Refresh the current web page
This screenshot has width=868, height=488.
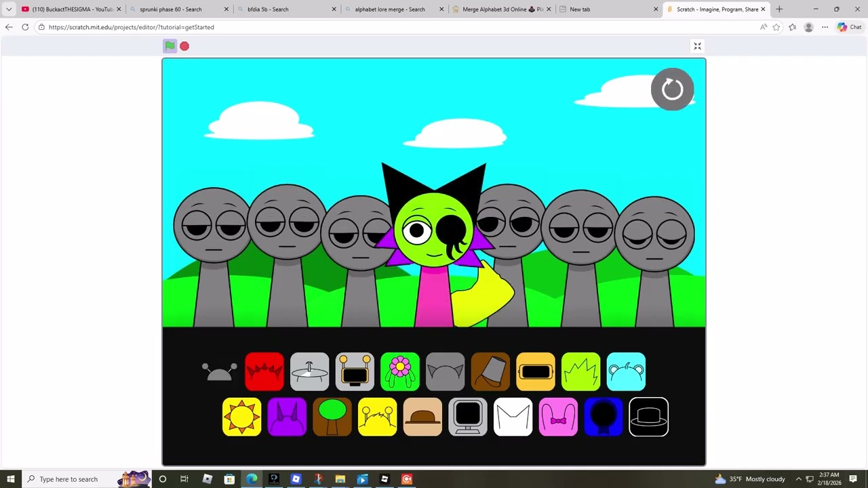coord(25,27)
